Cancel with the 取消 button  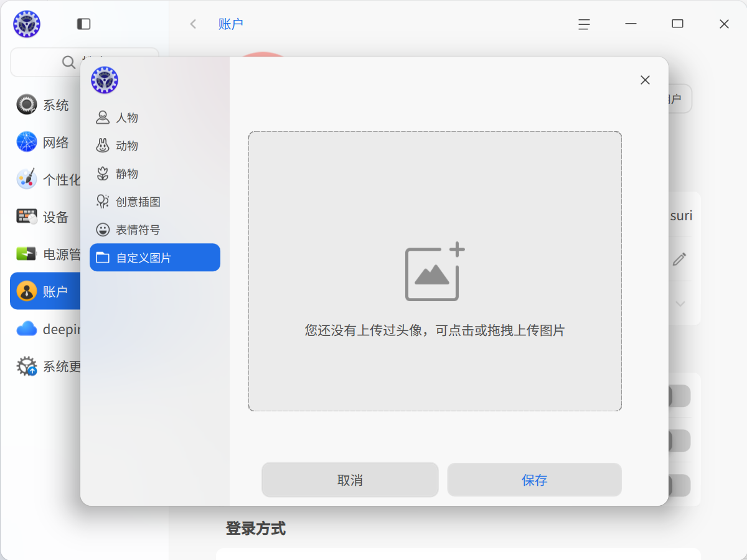click(x=350, y=480)
